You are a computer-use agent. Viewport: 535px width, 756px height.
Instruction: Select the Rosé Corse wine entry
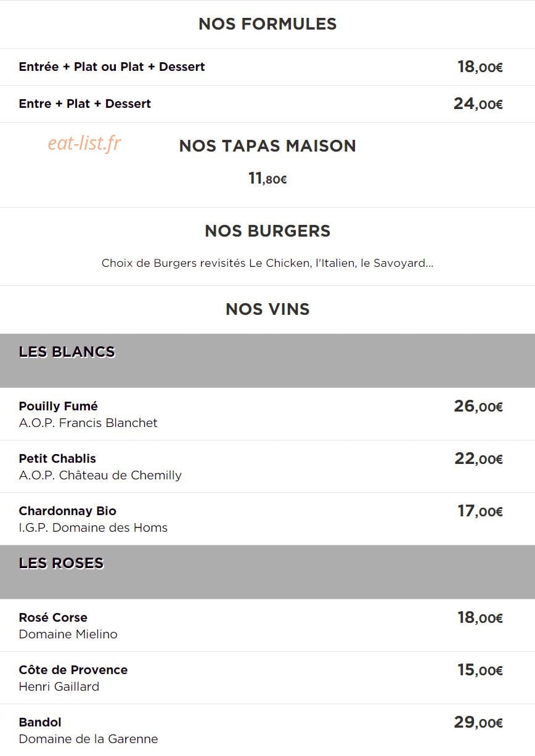[267, 625]
